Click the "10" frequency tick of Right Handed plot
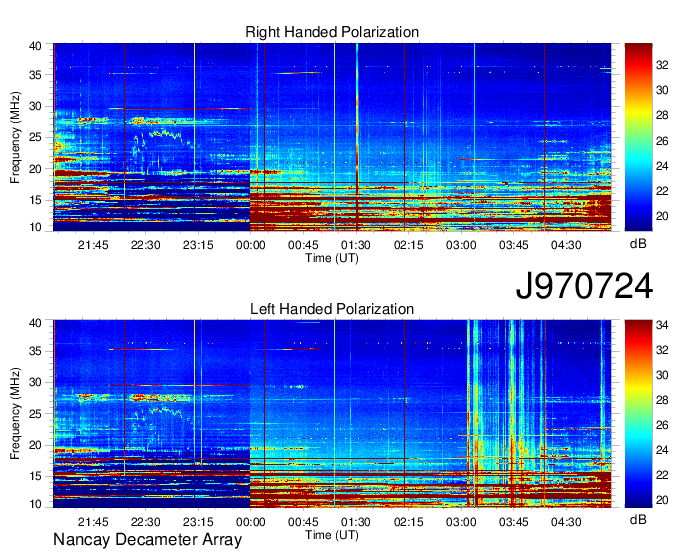This screenshot has height=552, width=680. tap(35, 227)
